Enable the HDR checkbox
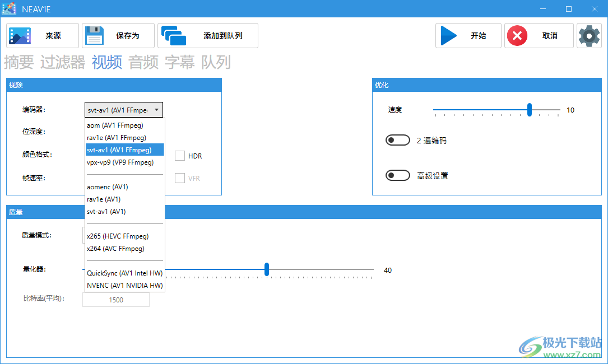 pos(179,156)
